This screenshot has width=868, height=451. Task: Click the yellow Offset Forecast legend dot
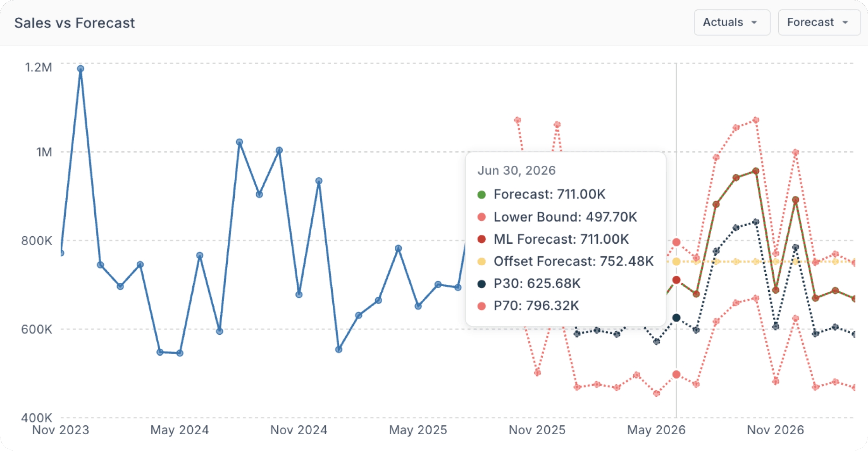coord(483,261)
